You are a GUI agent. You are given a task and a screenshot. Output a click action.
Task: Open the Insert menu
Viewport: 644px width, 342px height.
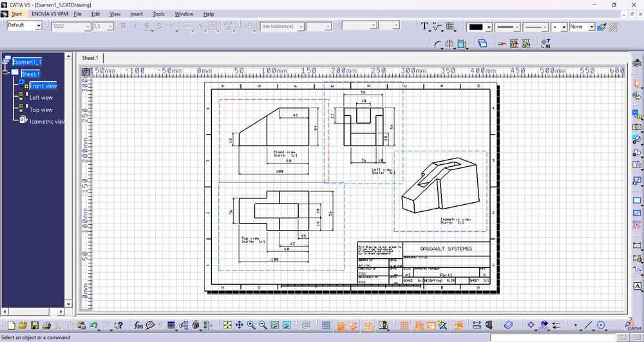pos(137,14)
